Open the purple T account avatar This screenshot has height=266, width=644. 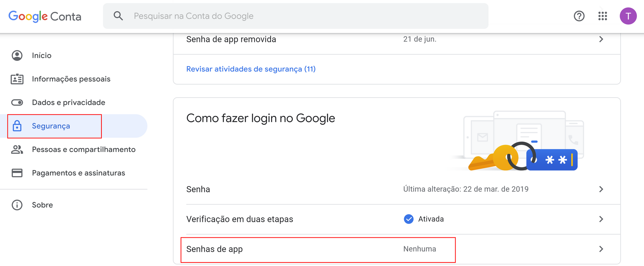[628, 16]
